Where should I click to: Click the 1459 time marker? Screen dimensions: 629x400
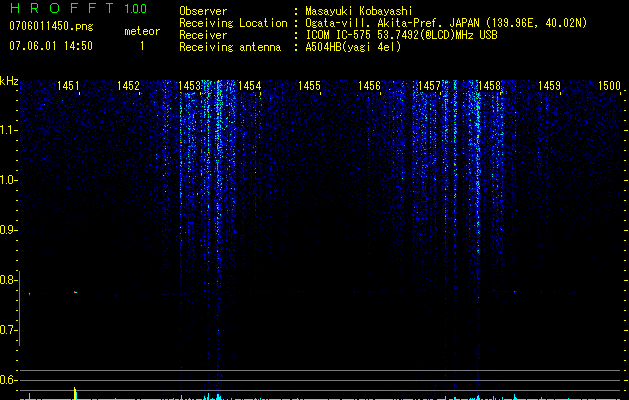(550, 86)
